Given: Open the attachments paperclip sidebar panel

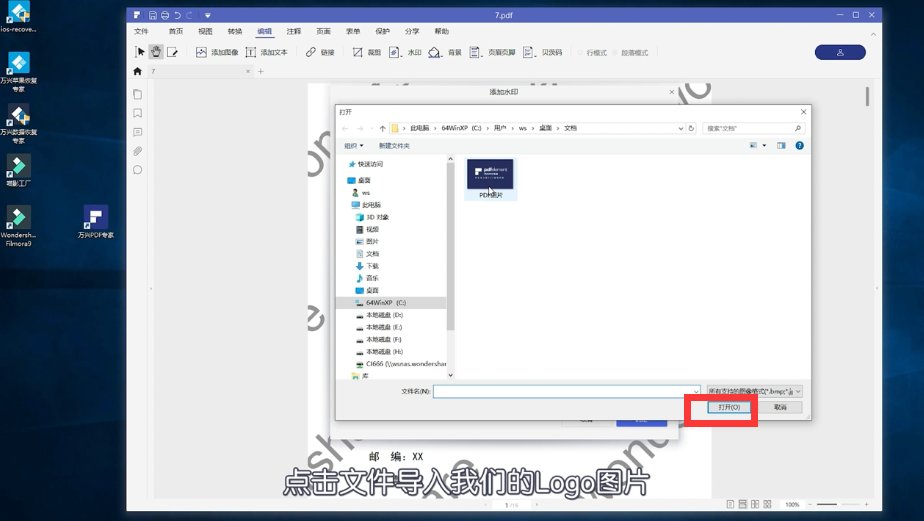Looking at the screenshot, I should (x=137, y=151).
